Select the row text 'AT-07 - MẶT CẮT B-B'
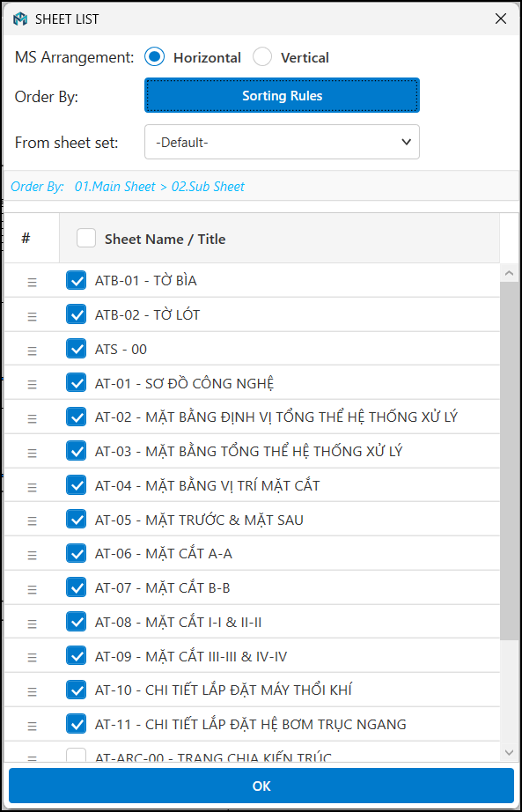This screenshot has height=812, width=522. tap(163, 587)
